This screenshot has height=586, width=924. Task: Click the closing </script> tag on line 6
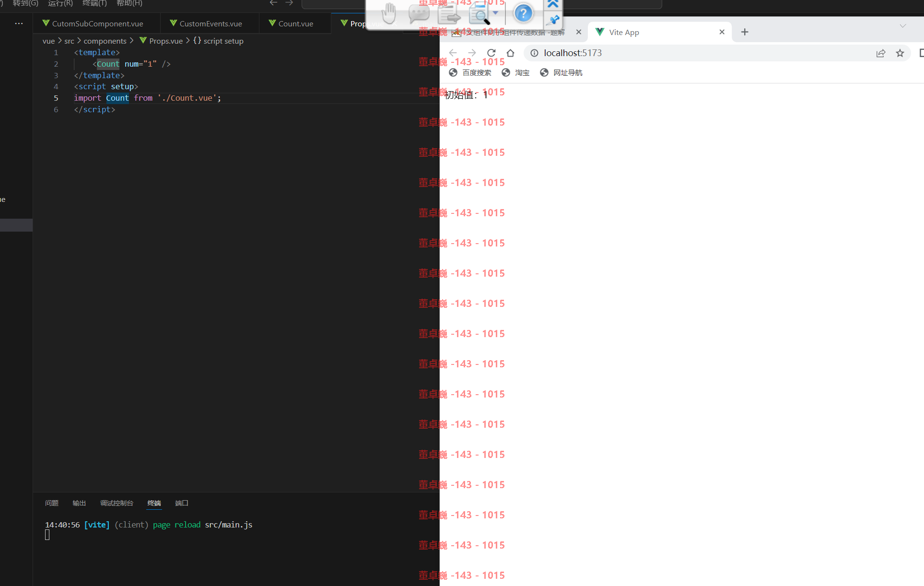point(94,109)
